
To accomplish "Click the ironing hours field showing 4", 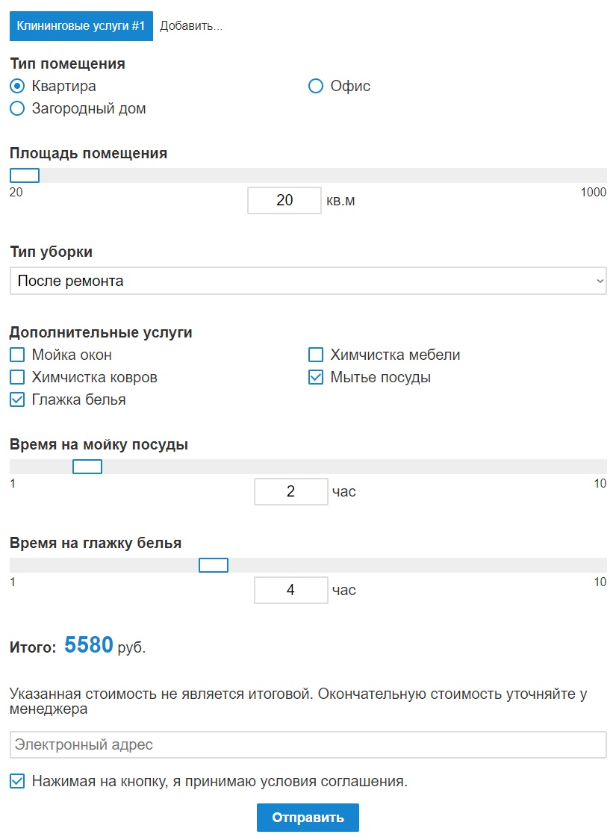I will (290, 590).
